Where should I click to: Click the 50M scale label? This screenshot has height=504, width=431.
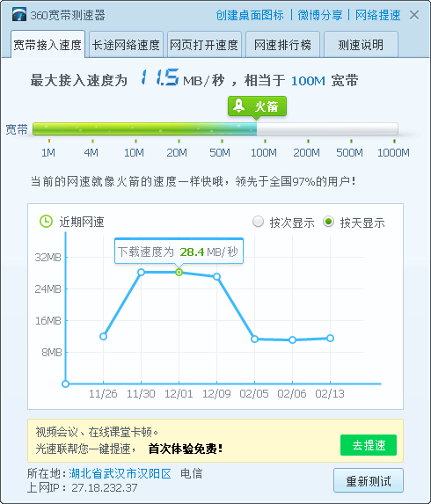point(220,153)
